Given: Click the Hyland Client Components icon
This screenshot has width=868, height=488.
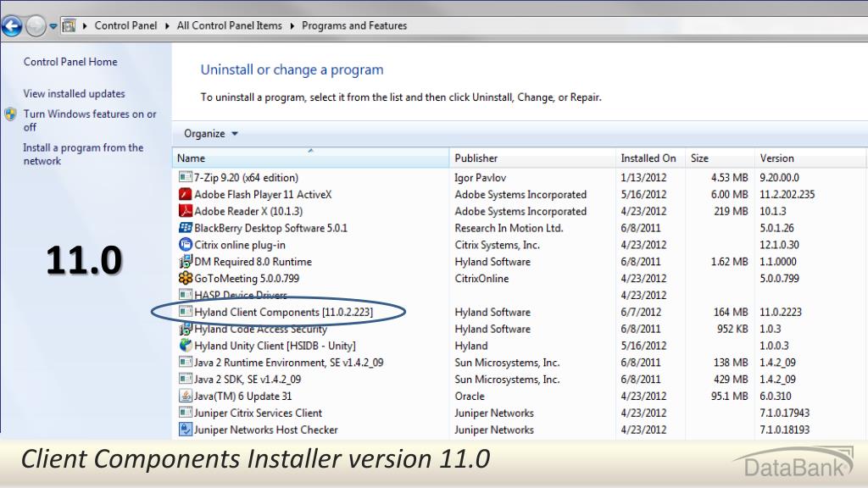Looking at the screenshot, I should click(x=186, y=312).
